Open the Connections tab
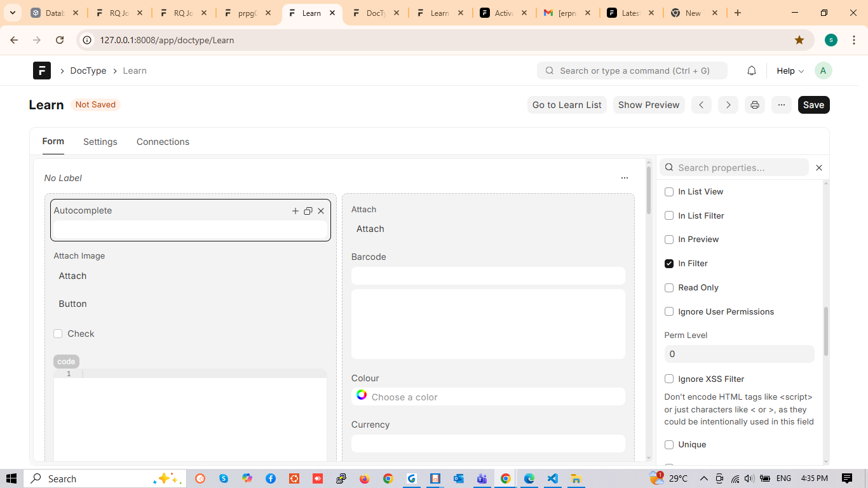 click(x=163, y=142)
